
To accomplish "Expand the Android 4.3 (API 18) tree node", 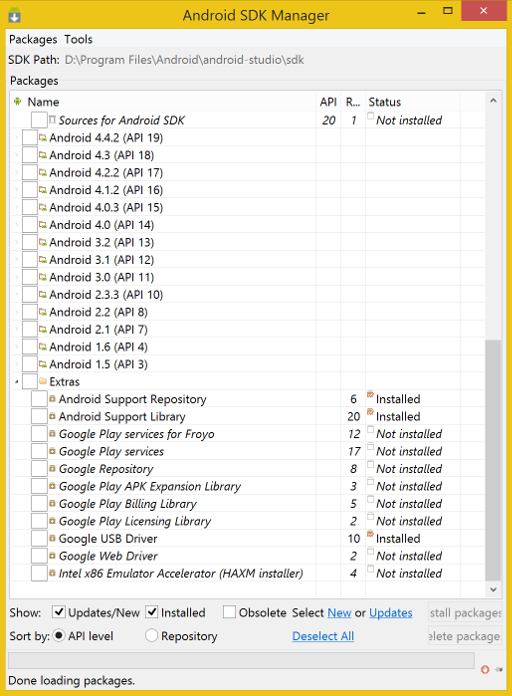I will 16,155.
